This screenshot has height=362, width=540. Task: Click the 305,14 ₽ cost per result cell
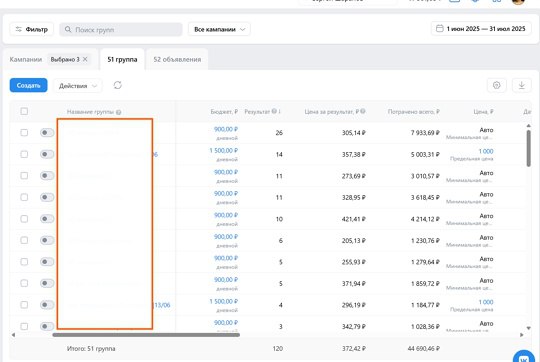(x=353, y=133)
